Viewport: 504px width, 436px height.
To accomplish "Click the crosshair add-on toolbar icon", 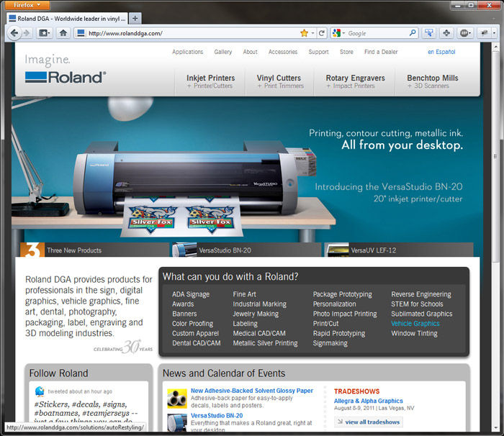I will [x=446, y=33].
